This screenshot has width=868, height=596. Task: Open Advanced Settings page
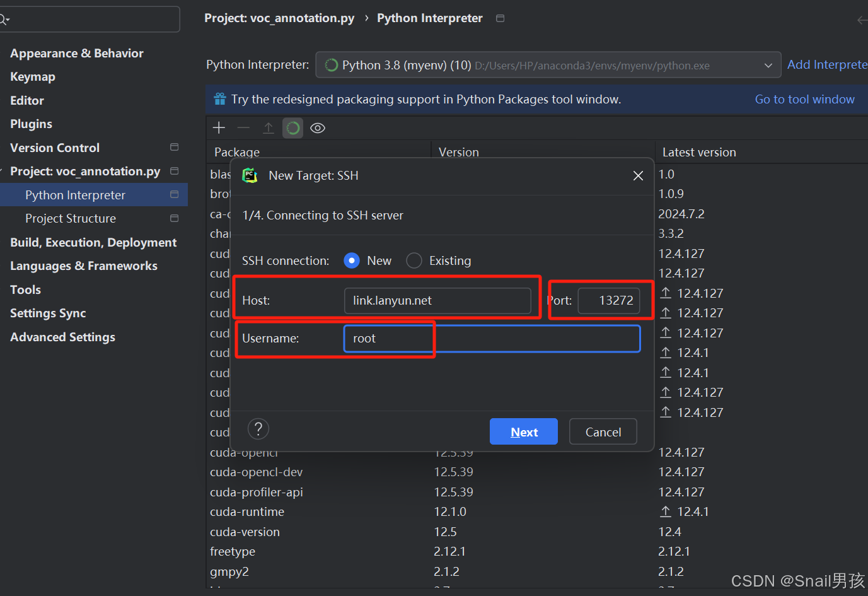(x=62, y=337)
